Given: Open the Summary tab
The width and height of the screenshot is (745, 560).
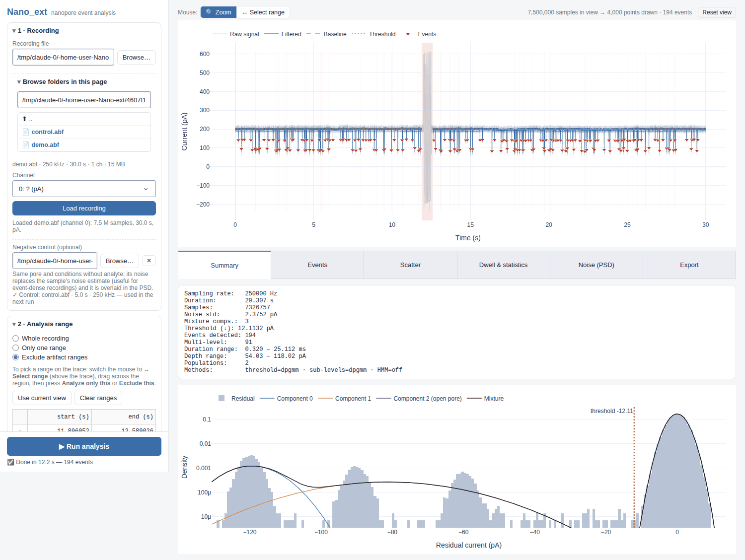Looking at the screenshot, I should point(224,265).
